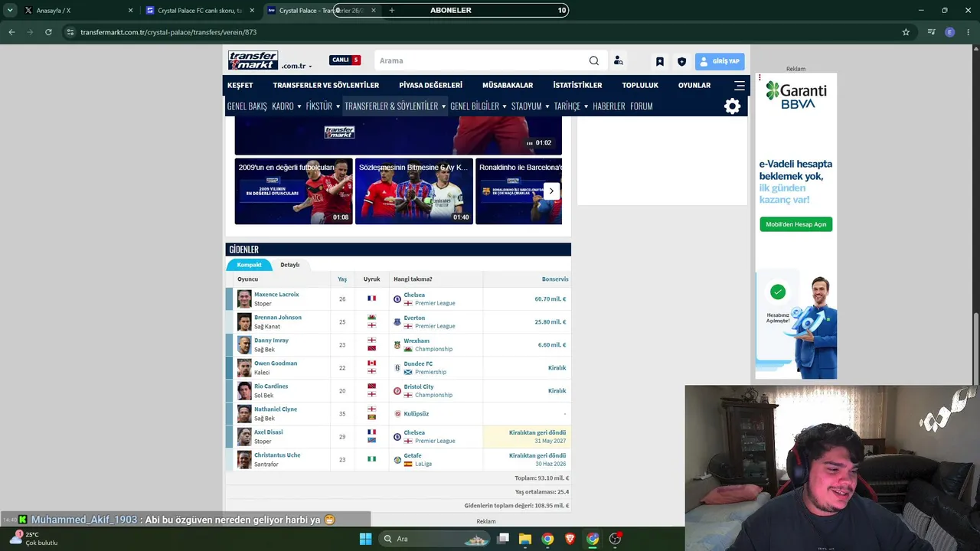Switch to the Detaylı tab
980x551 pixels.
[x=290, y=265]
